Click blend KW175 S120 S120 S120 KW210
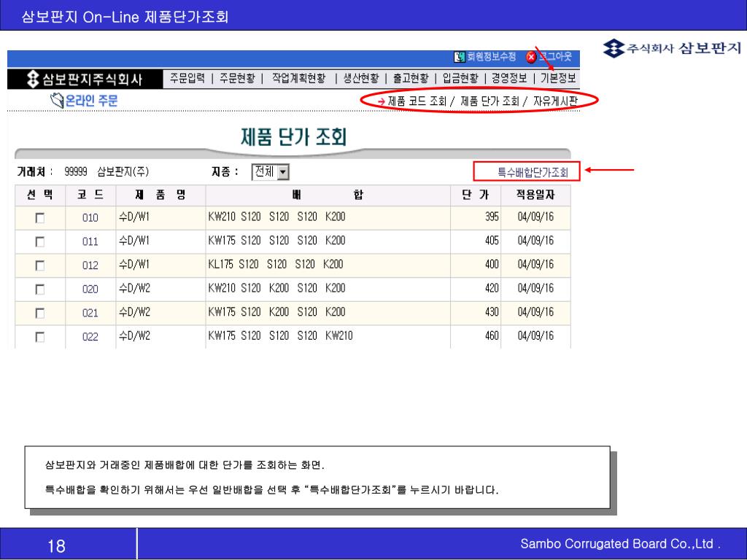747x560 pixels. tap(280, 335)
